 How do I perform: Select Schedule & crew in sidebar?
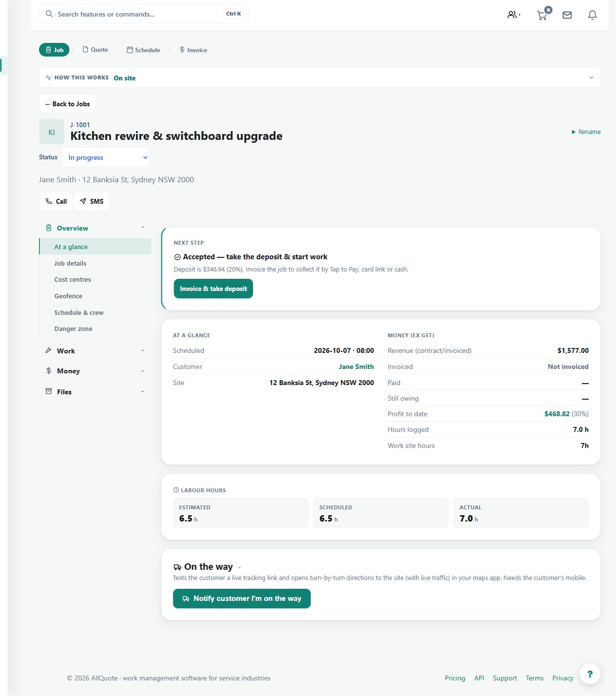tap(95, 312)
